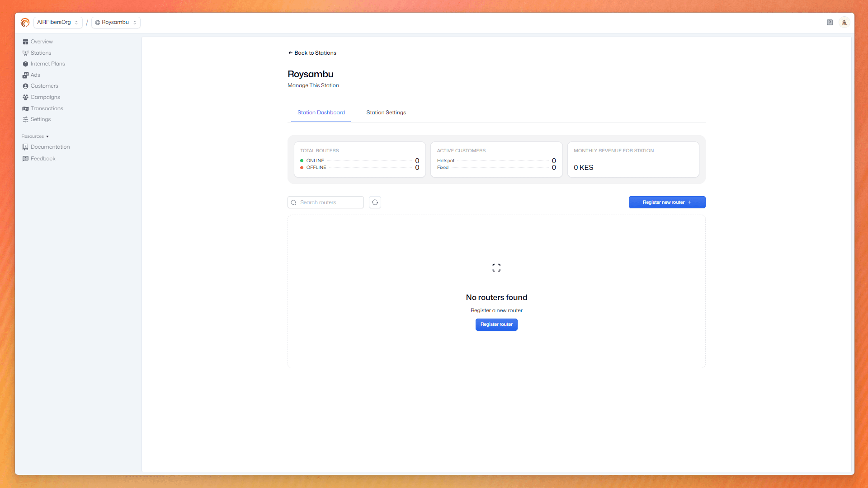Switch to Station Settings tab

pos(386,113)
